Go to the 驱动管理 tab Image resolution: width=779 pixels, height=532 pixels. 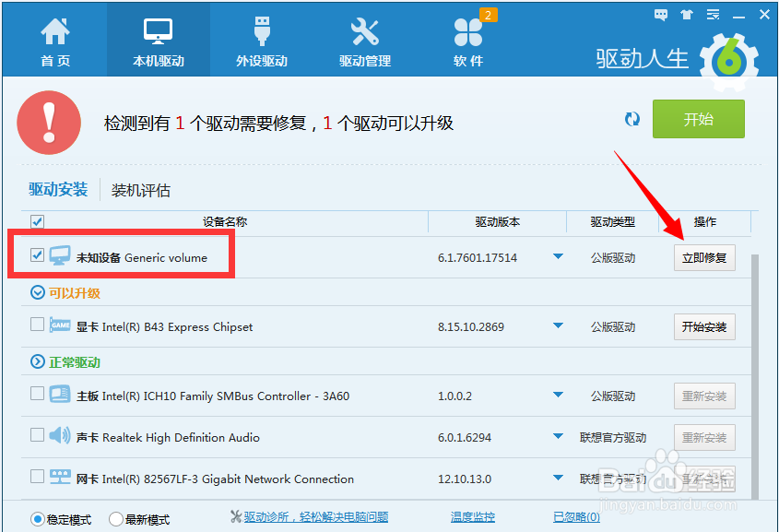point(365,41)
